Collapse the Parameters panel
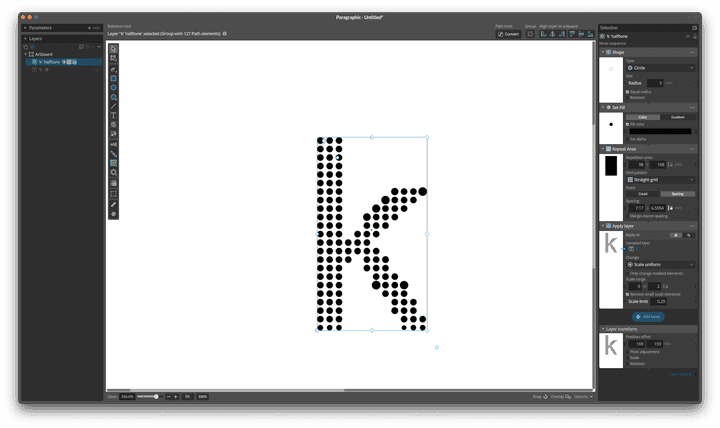 (x=25, y=28)
